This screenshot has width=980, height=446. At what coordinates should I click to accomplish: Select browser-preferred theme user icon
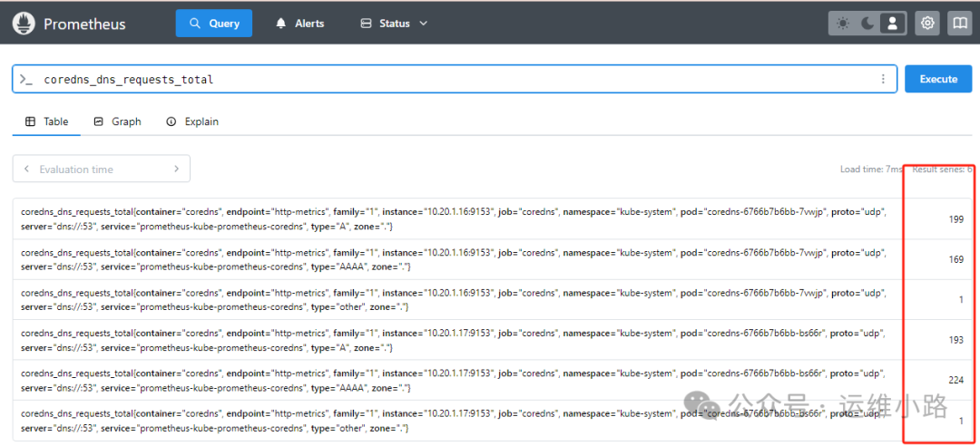click(893, 24)
